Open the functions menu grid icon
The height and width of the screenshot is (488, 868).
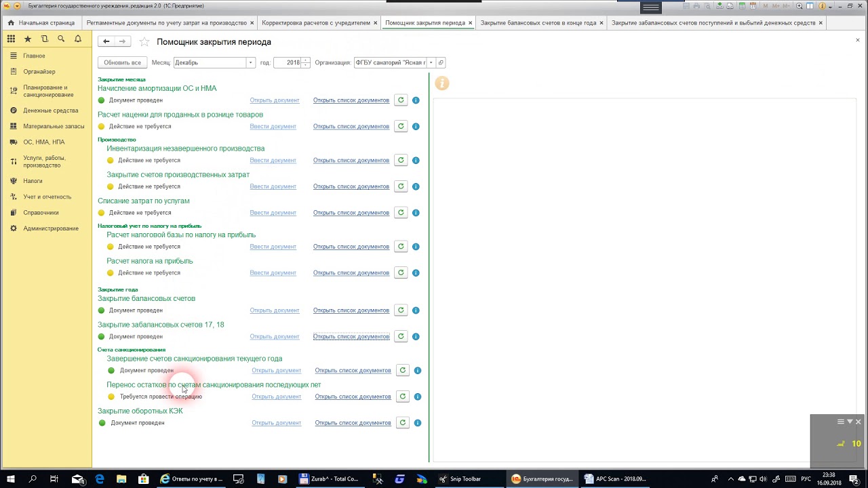click(11, 39)
